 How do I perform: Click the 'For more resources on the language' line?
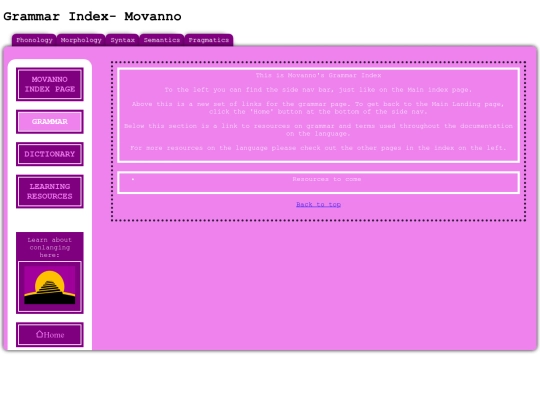(x=318, y=148)
